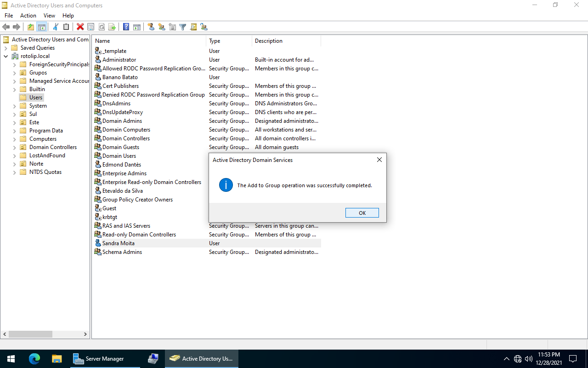The height and width of the screenshot is (368, 588).
Task: Click the Help question mark toolbar icon
Action: click(126, 27)
